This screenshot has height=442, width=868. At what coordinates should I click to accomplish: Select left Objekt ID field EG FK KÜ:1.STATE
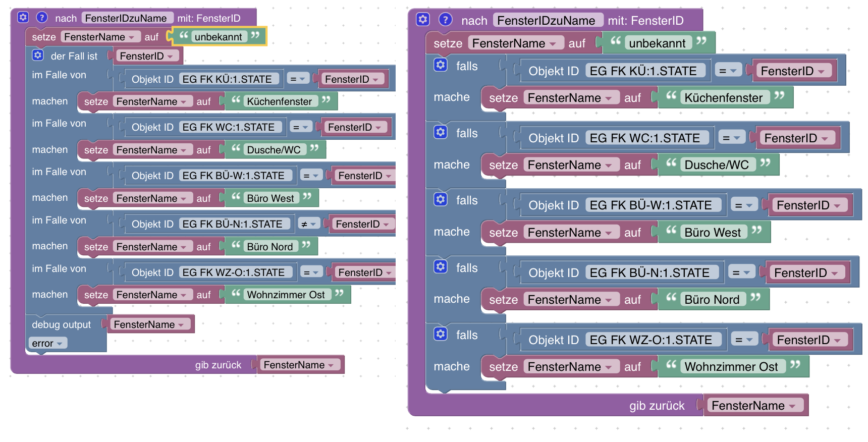tap(229, 79)
